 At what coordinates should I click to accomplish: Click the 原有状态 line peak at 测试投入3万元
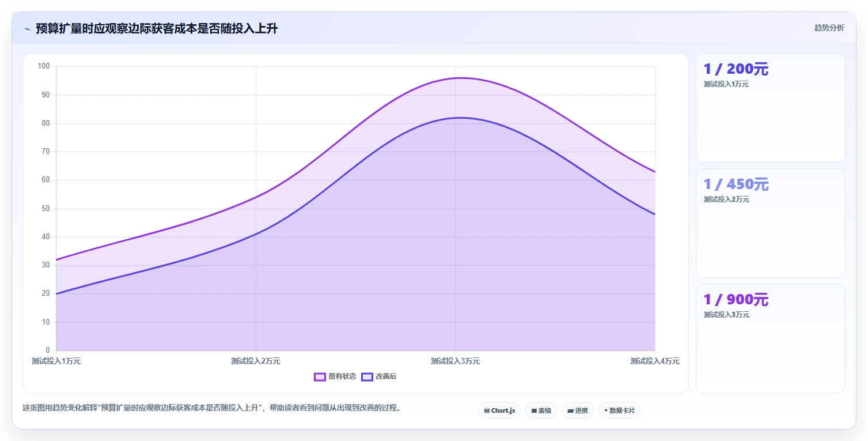[x=455, y=78]
